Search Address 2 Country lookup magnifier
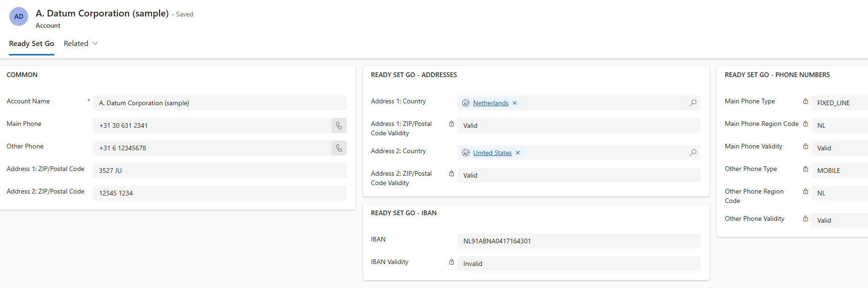868x288 pixels. tap(693, 153)
